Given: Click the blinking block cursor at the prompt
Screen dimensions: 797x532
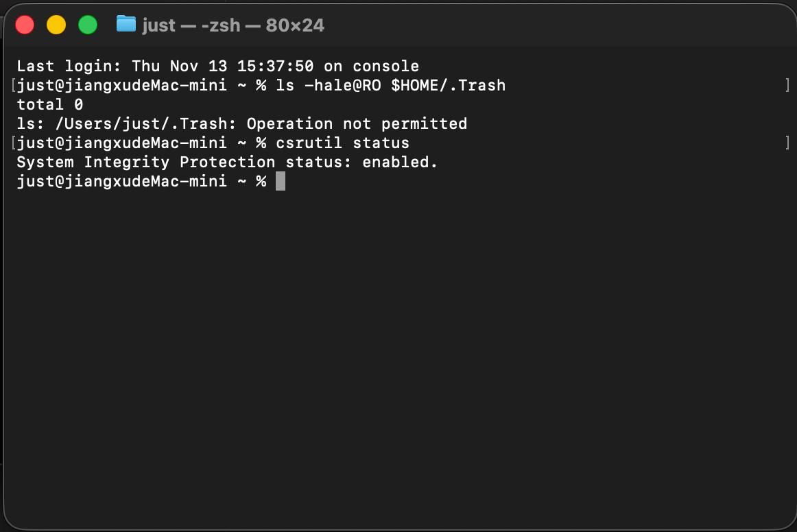Looking at the screenshot, I should pyautogui.click(x=280, y=182).
